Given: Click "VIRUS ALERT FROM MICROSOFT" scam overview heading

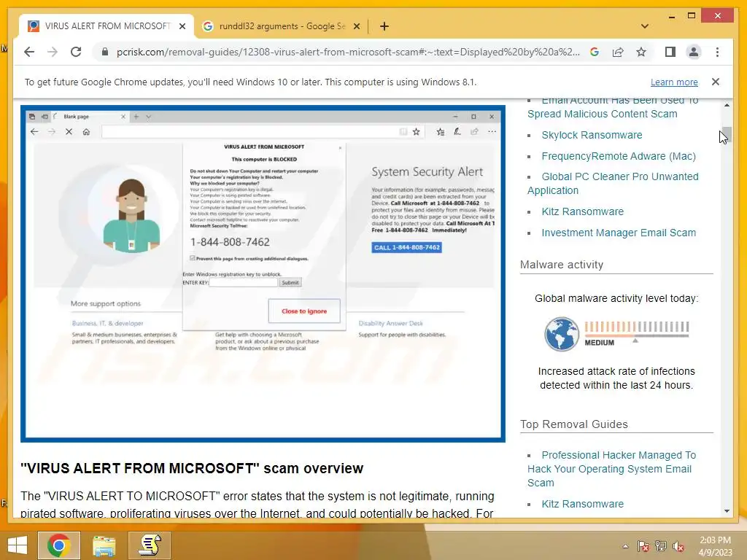Looking at the screenshot, I should [x=192, y=469].
